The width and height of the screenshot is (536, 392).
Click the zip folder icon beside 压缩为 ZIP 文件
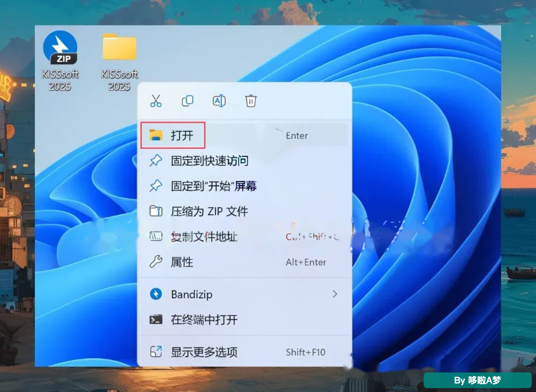pos(156,211)
